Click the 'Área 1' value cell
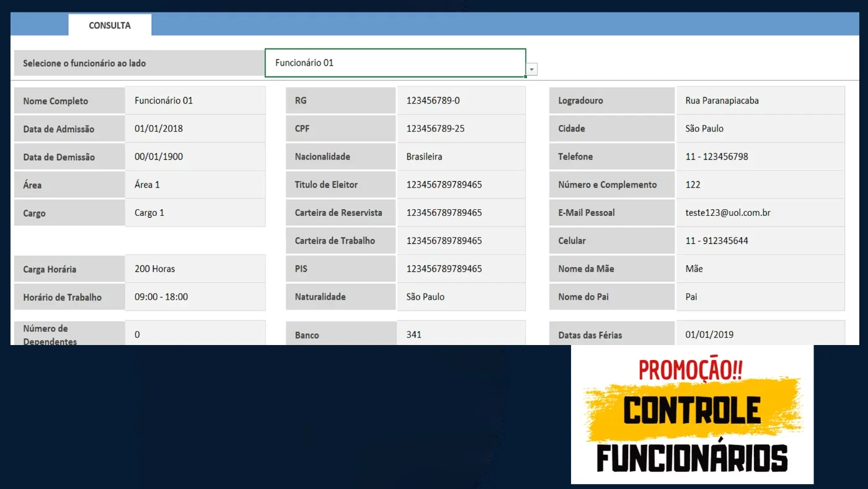The image size is (868, 489). [x=195, y=185]
